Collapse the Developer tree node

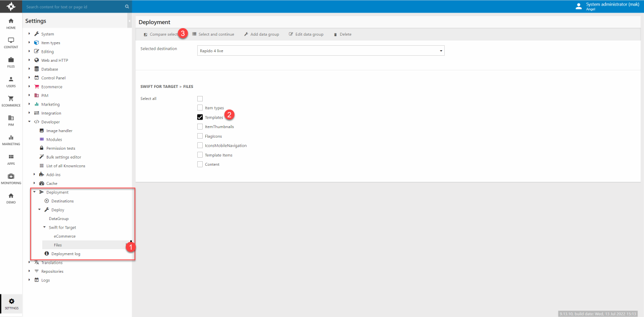pyautogui.click(x=30, y=122)
